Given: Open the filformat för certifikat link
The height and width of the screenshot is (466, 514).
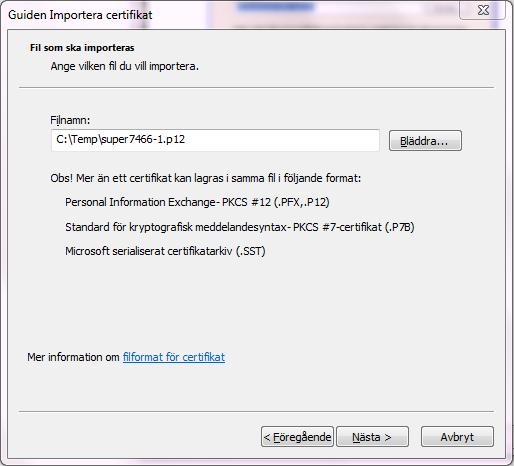Looking at the screenshot, I should point(174,357).
